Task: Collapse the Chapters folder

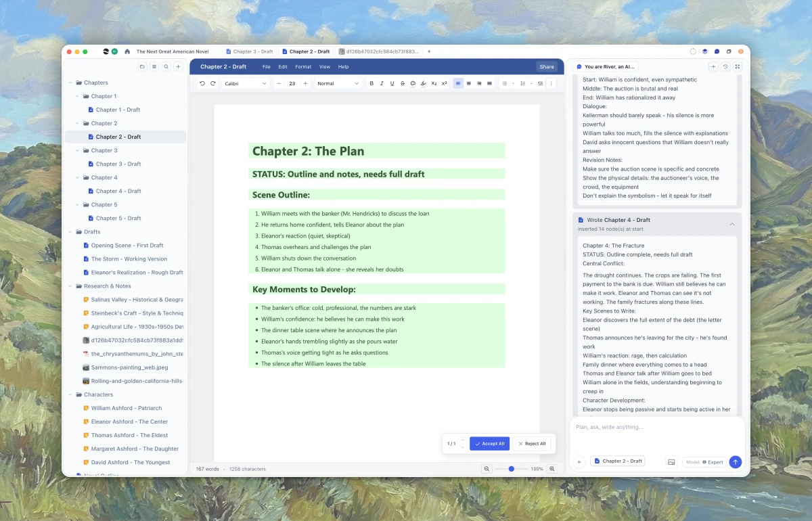Action: tap(70, 83)
